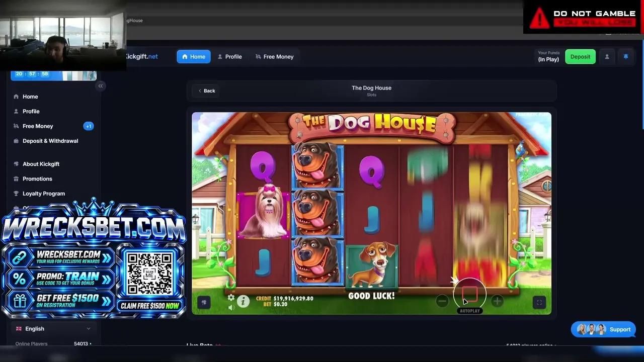The image size is (644, 362).
Task: Open the slot game info paytable
Action: (x=243, y=301)
